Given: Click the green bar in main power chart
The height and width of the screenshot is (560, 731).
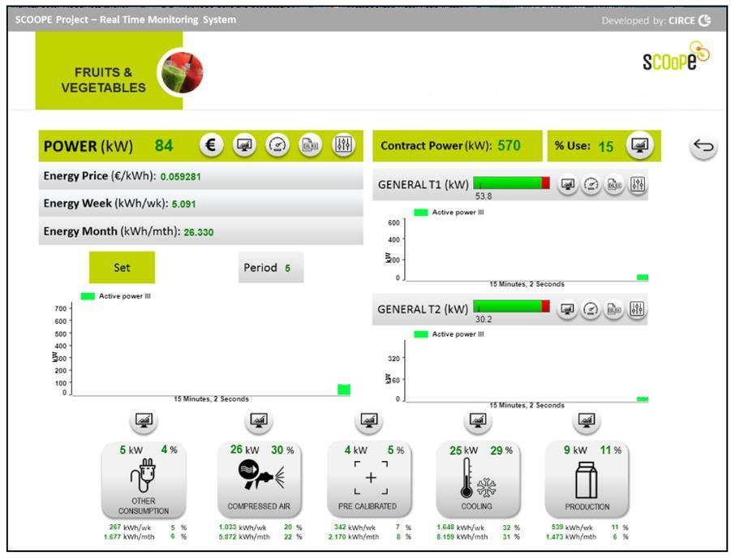Looking at the screenshot, I should [344, 390].
